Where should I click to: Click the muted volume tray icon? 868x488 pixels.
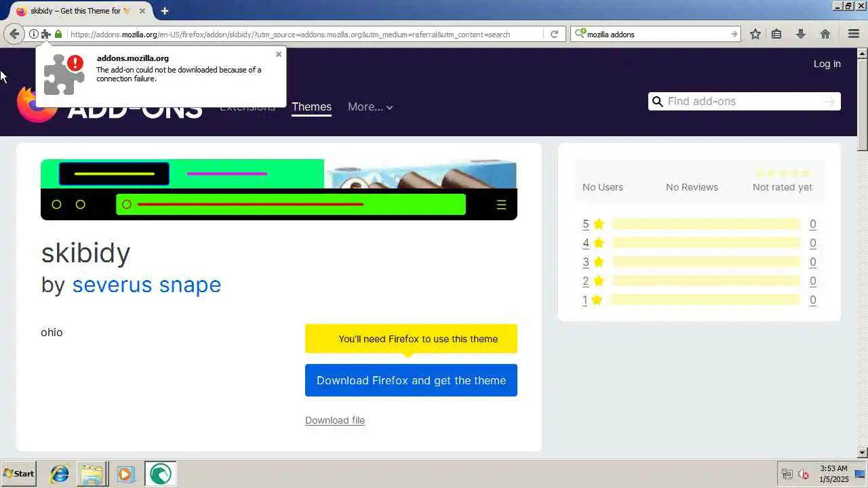tap(803, 474)
